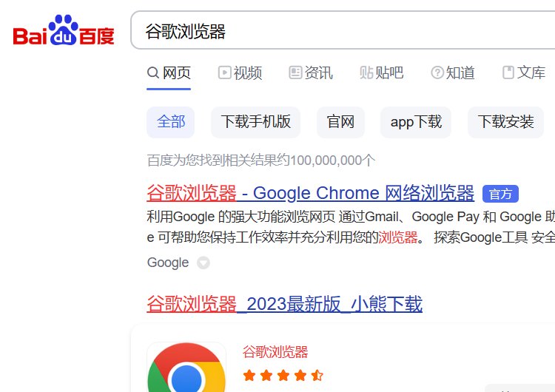Viewport: 555px width, 392px height.
Task: Open the 知道 tab
Action: coord(453,73)
